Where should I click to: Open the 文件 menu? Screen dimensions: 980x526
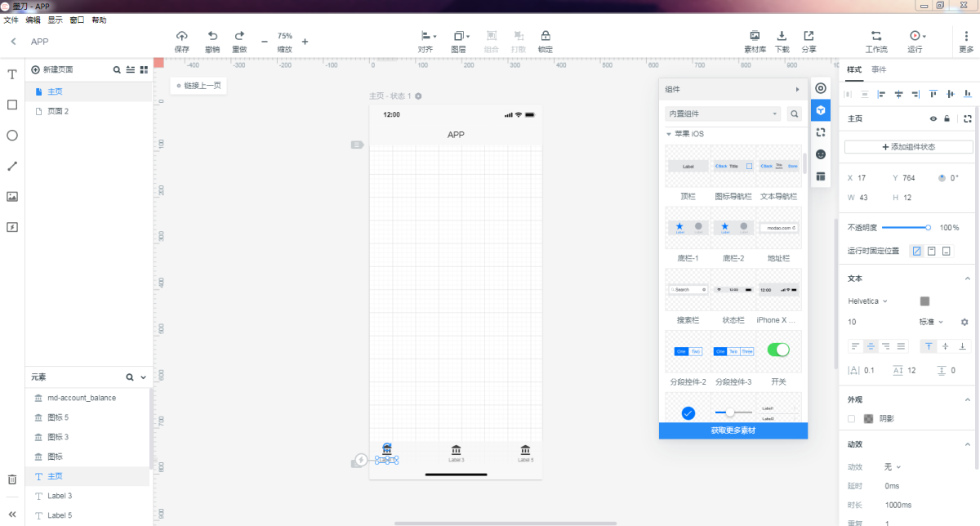tap(11, 20)
